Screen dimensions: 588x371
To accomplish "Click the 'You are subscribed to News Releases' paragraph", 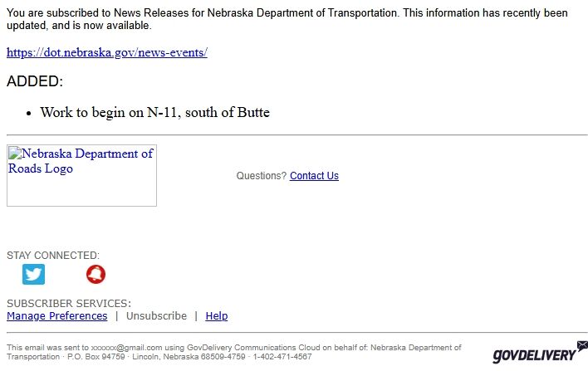I will point(287,19).
